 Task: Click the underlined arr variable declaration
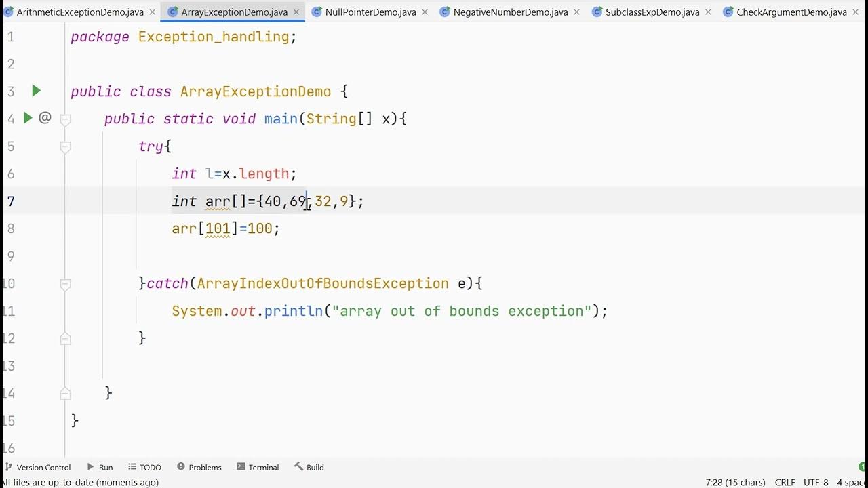[x=218, y=201]
